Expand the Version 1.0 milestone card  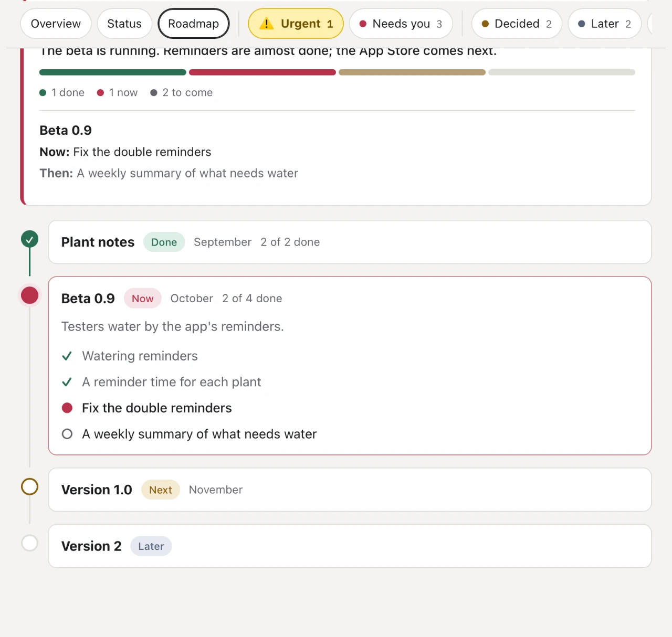click(x=350, y=490)
